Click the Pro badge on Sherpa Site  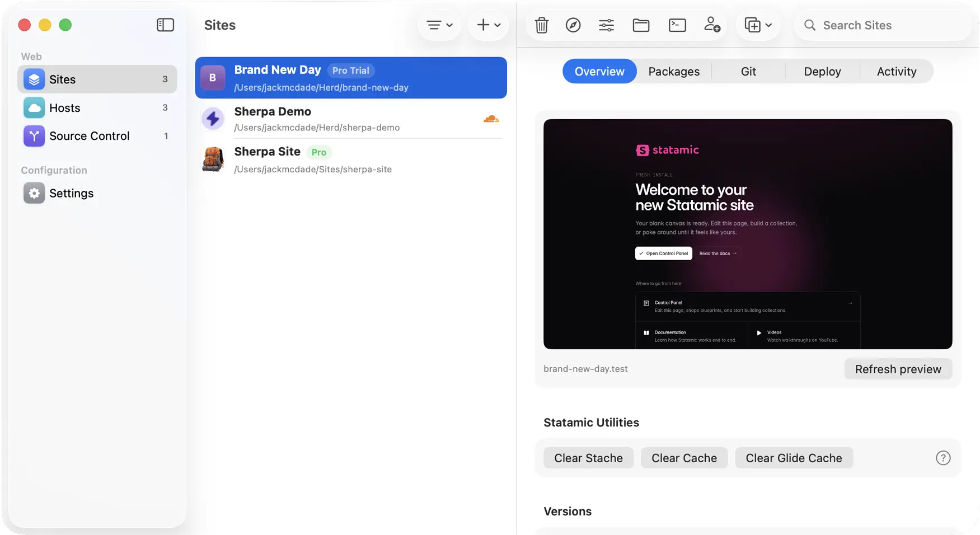(x=319, y=152)
